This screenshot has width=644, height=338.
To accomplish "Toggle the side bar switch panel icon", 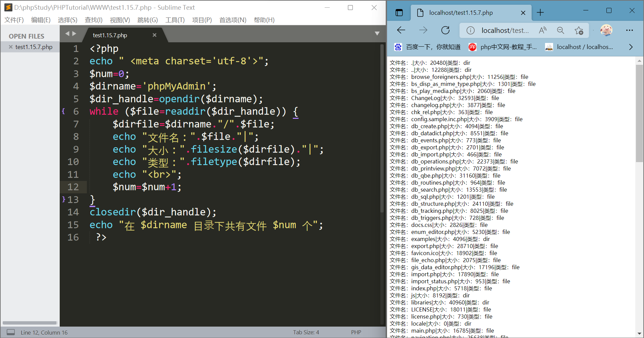I will (11, 332).
